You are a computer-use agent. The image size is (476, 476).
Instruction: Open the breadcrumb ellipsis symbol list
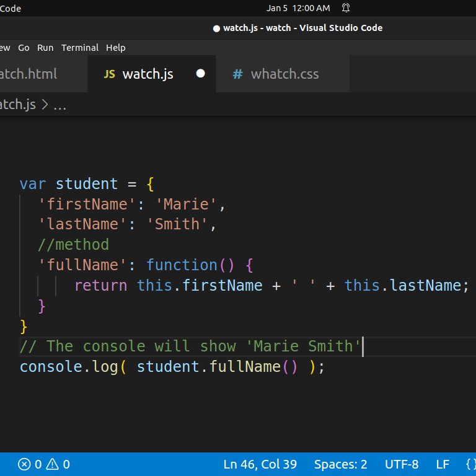[59, 105]
